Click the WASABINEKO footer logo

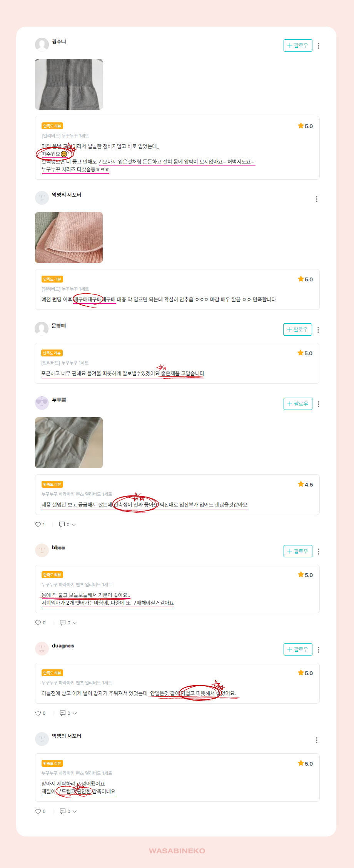(x=177, y=851)
